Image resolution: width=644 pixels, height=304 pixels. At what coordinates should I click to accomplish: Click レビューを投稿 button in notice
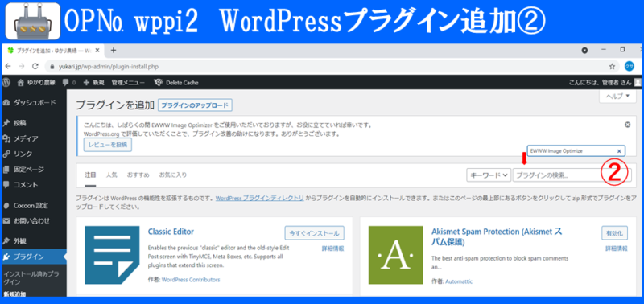point(108,145)
